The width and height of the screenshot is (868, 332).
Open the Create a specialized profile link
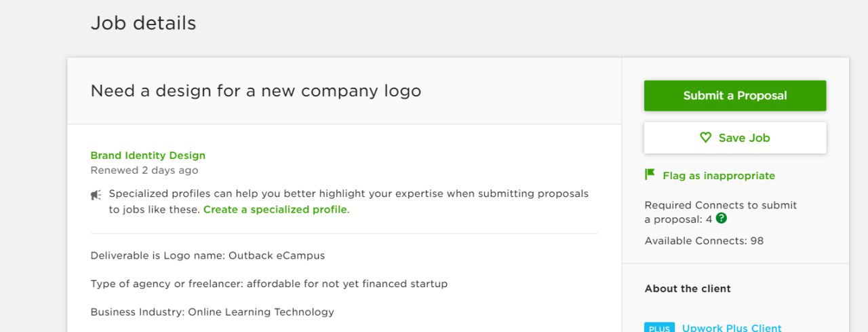coord(275,210)
